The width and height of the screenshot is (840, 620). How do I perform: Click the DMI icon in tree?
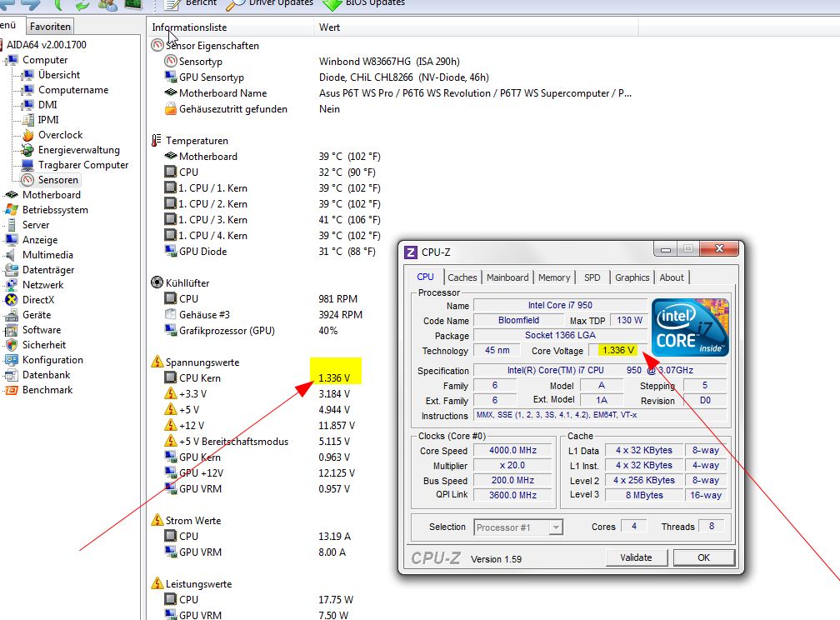[27, 105]
